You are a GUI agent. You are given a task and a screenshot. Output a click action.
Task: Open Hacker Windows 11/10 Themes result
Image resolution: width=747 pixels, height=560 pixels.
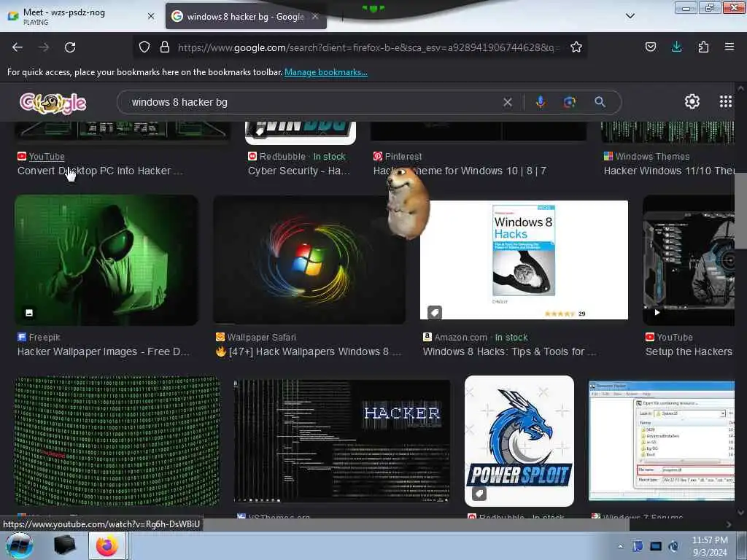669,171
